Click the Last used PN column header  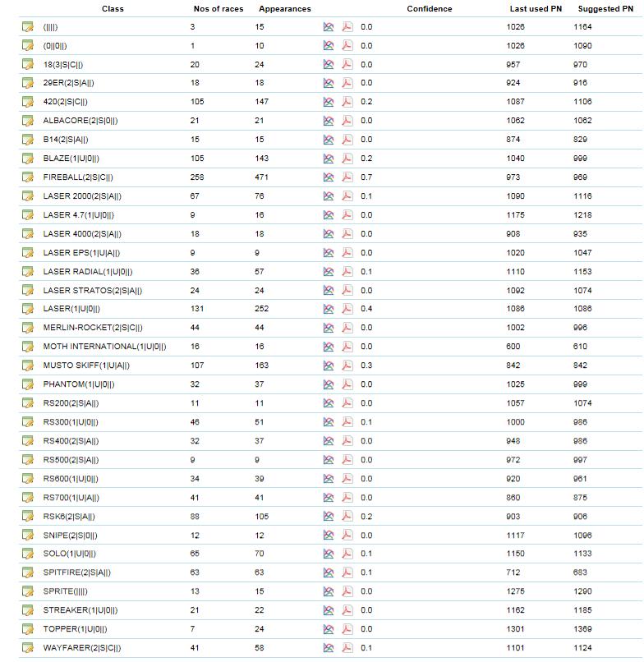[536, 9]
